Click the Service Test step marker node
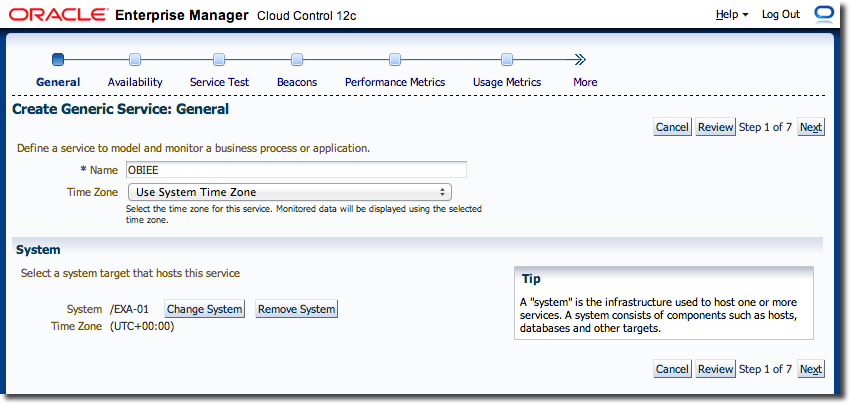Viewport: 850px width, 404px height. [219, 59]
